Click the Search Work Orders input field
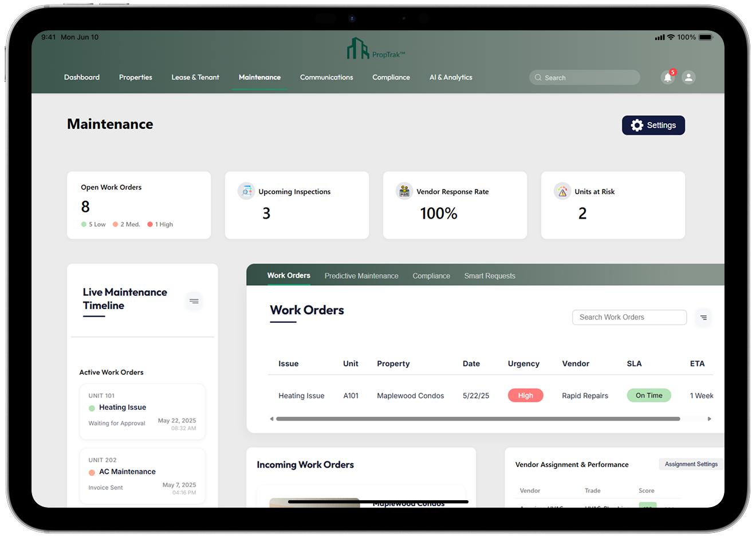 click(x=629, y=317)
